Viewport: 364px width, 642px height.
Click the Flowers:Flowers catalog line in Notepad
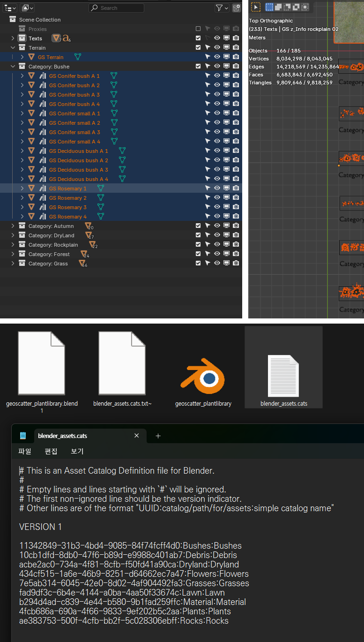(x=134, y=574)
